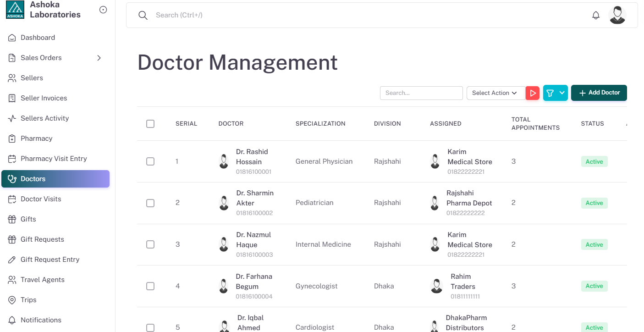Open the bell notifications in the top bar
This screenshot has width=644, height=332.
click(x=596, y=15)
